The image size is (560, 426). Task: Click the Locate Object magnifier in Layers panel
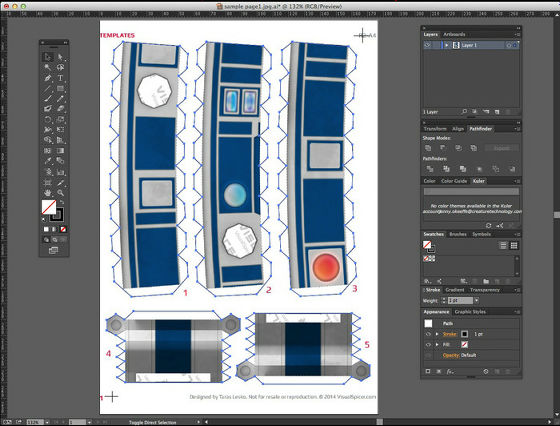pos(464,112)
